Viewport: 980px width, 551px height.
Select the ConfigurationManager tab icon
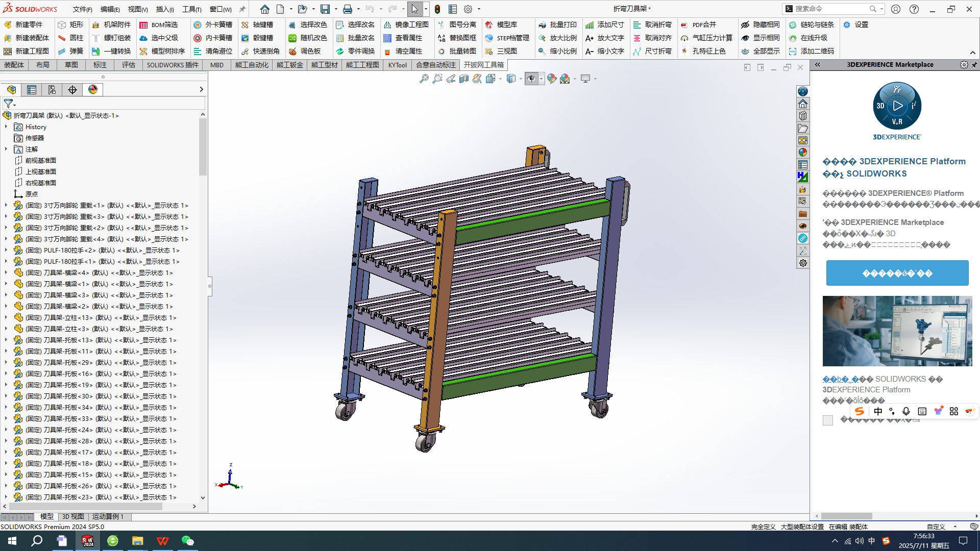52,90
